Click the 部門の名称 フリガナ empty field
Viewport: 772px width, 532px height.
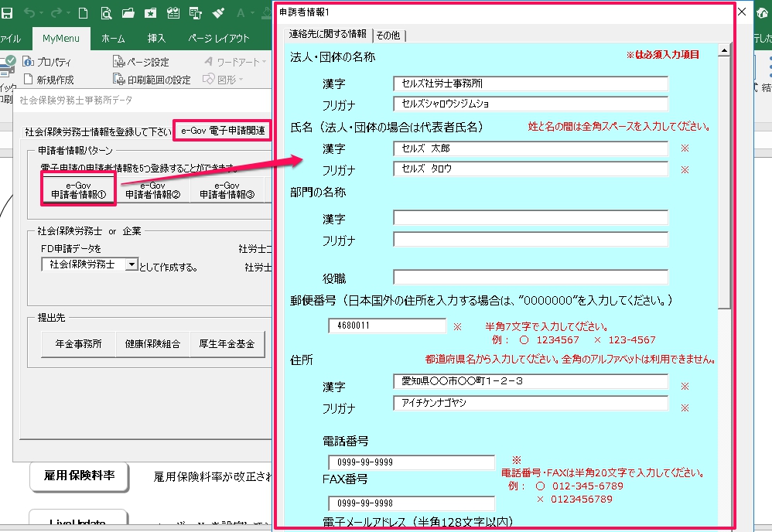pos(531,239)
